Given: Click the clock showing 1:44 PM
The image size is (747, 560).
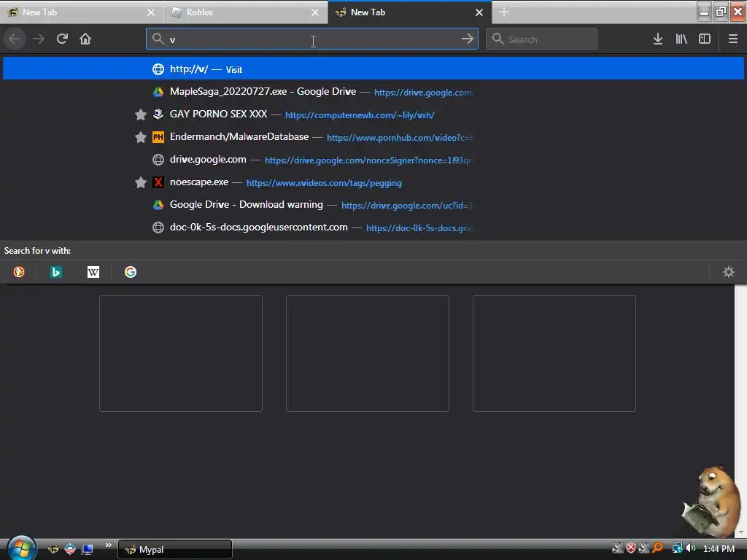Looking at the screenshot, I should pos(719,548).
